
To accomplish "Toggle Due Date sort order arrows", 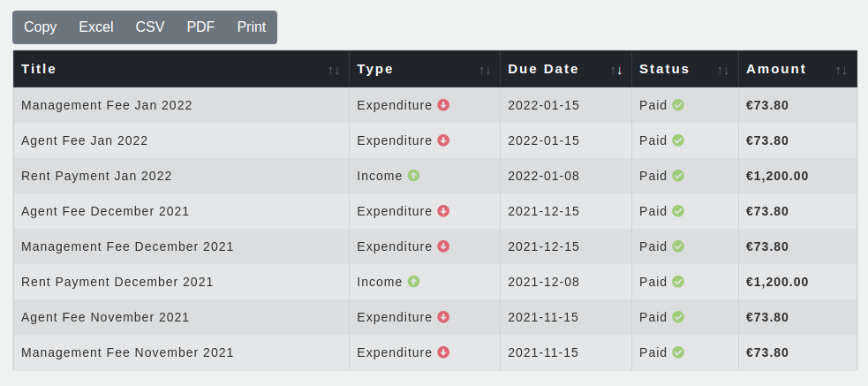I will (616, 70).
